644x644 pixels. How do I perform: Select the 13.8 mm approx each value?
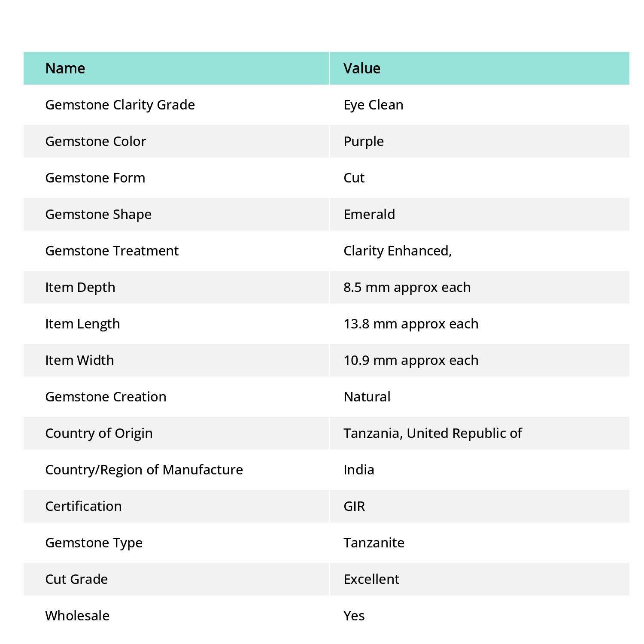[411, 324]
